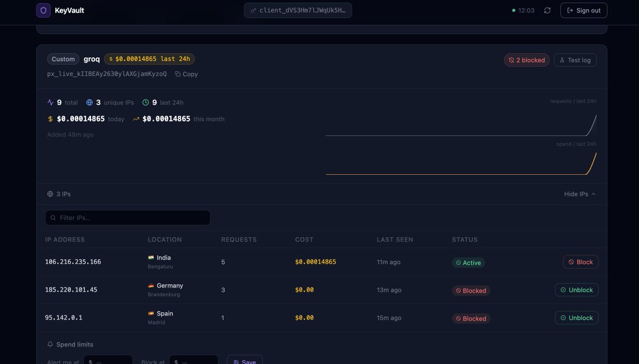Copy the px_live API key
Viewport: 639px width, 364px height.
tap(186, 74)
